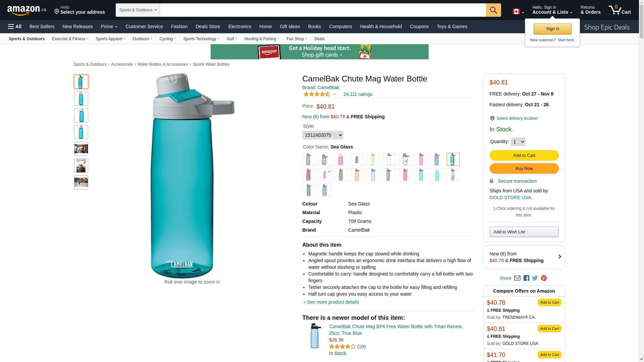The height and width of the screenshot is (362, 644).
Task: Open the All hamburger menu
Action: click(15, 26)
